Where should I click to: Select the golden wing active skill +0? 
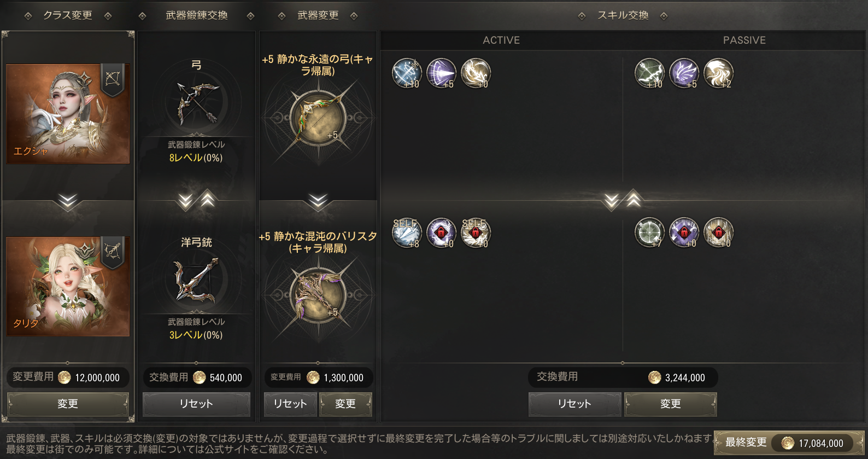pos(476,73)
